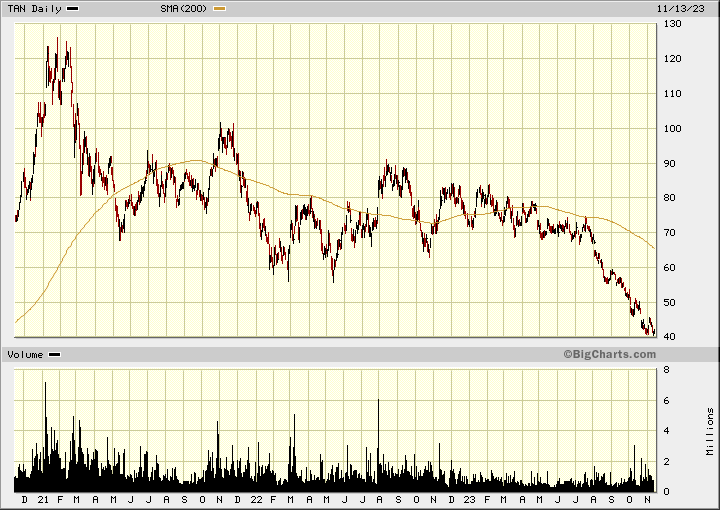
Task: Click the 11/13/23 date label
Action: pos(681,9)
